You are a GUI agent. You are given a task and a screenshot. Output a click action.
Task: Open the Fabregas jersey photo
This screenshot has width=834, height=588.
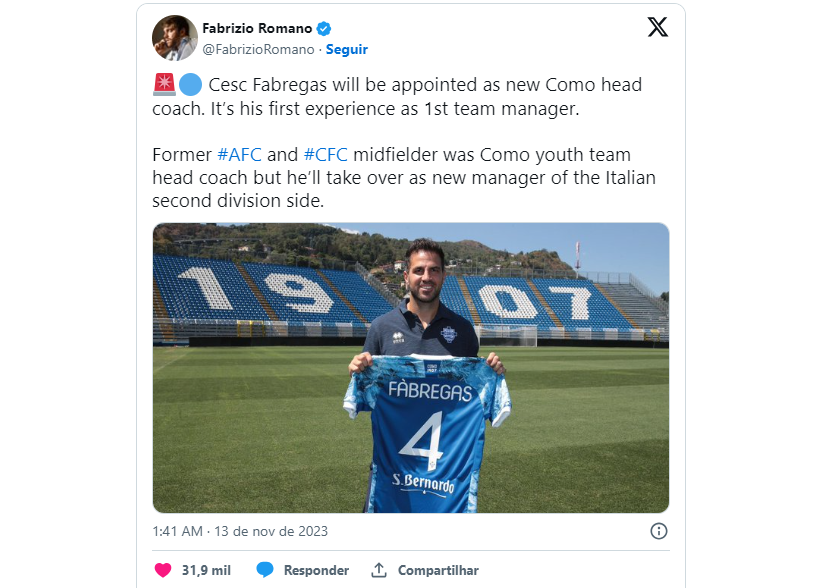[410, 367]
